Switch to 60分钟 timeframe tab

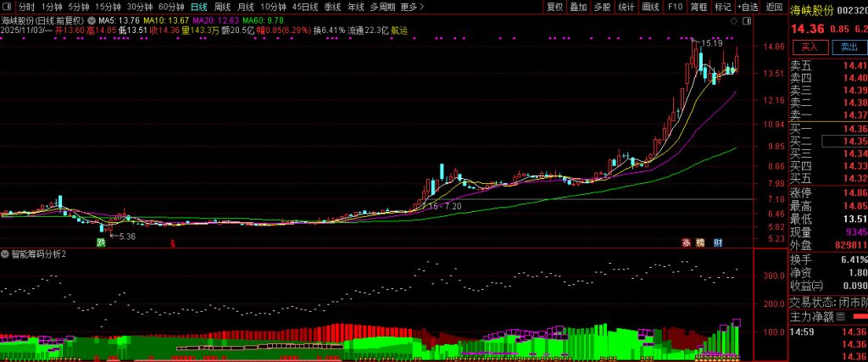click(x=171, y=7)
